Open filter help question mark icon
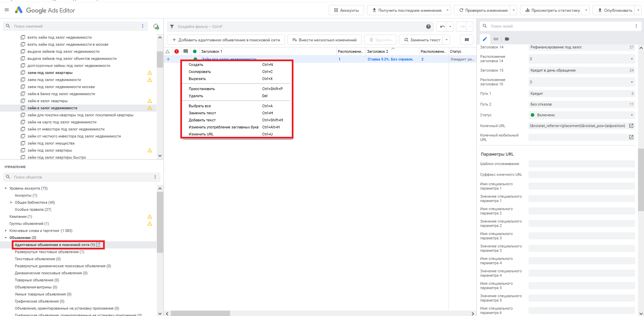This screenshot has height=316, width=644. click(x=428, y=27)
